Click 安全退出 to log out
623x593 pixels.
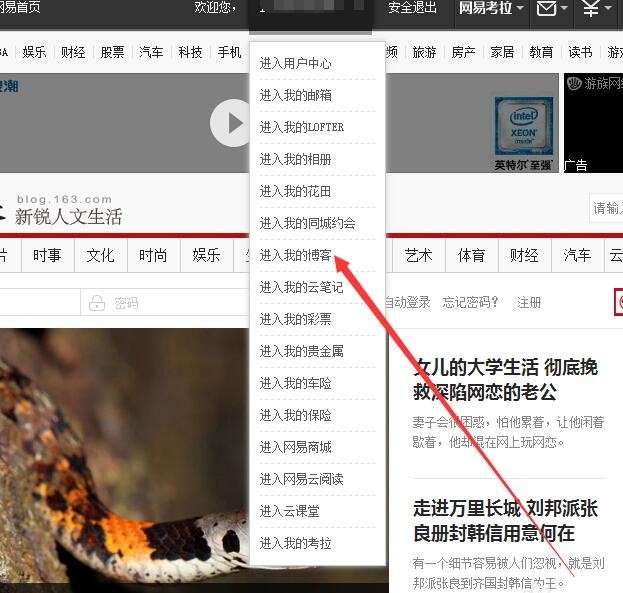tap(412, 8)
